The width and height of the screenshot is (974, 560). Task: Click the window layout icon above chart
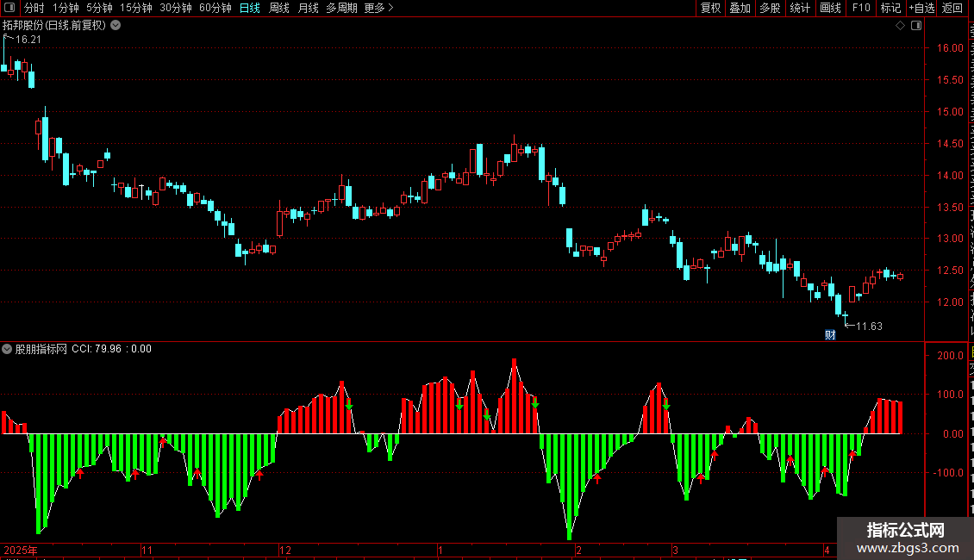(916, 26)
